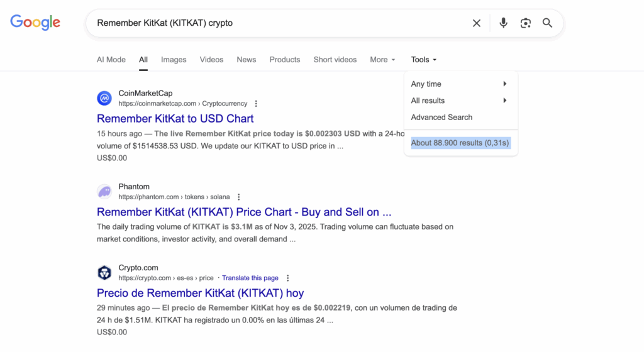The image size is (644, 352).
Task: Switch to the Images tab
Action: coord(174,60)
